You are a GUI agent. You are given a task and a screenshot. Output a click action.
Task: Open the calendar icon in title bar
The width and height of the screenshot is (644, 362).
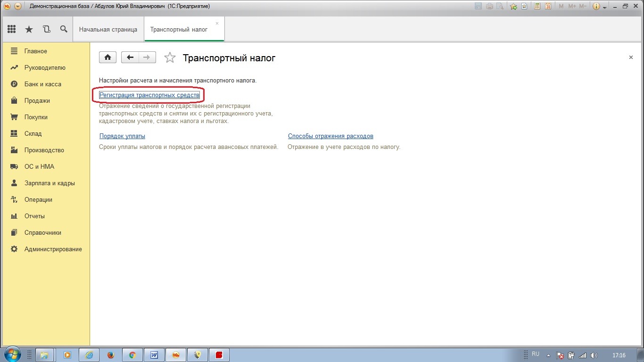pos(548,6)
